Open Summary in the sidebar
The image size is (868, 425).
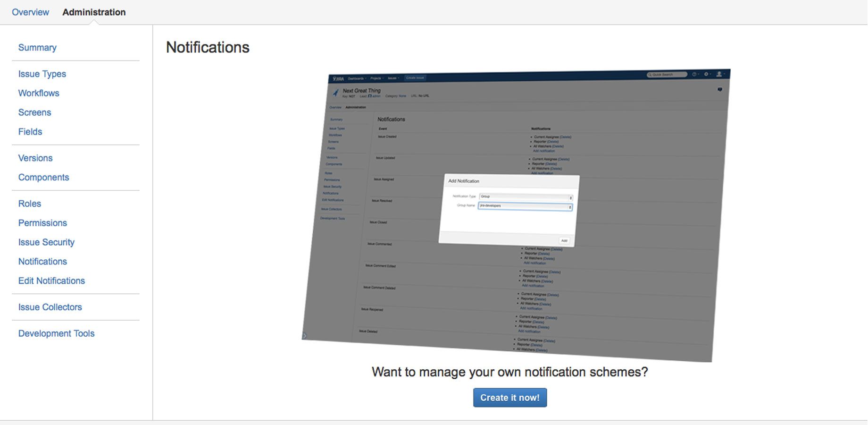point(37,48)
